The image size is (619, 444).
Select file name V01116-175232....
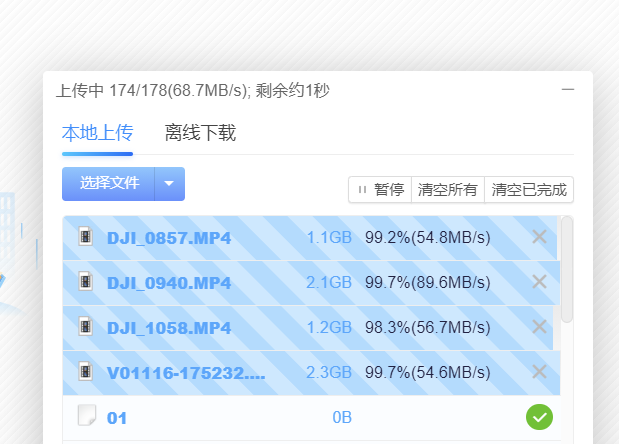[186, 373]
